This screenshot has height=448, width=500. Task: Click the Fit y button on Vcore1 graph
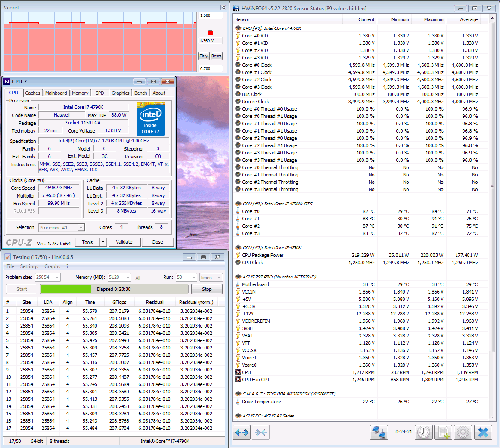coord(204,56)
